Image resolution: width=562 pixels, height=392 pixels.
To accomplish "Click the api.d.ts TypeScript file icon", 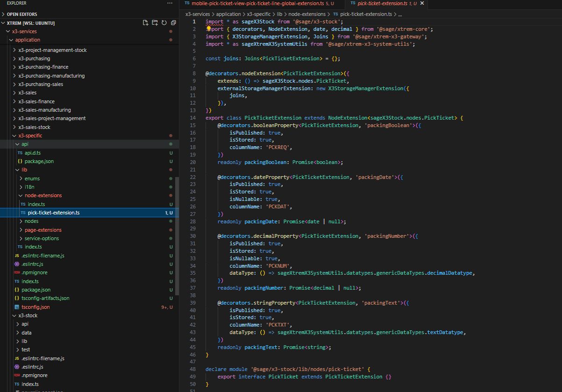I will [x=20, y=153].
